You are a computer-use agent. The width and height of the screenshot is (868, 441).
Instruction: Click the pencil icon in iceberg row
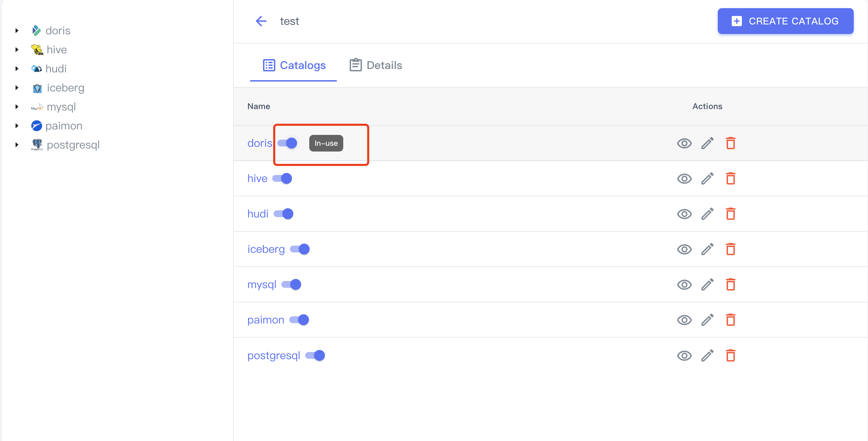pos(707,249)
